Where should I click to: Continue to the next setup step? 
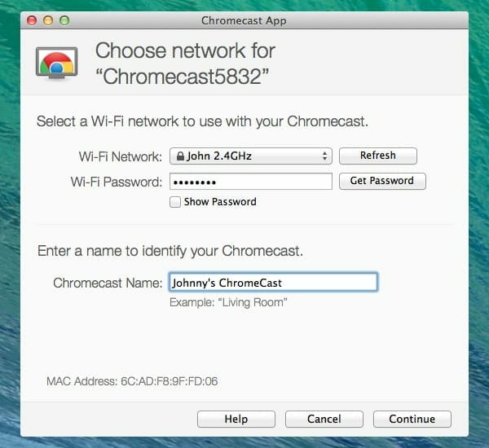tap(412, 419)
